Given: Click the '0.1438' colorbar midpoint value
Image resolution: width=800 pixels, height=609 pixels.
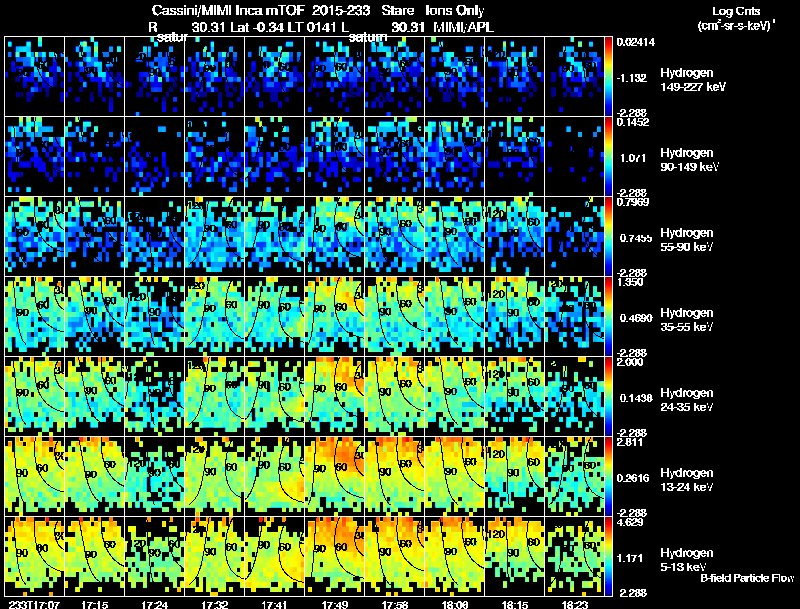Looking at the screenshot, I should pyautogui.click(x=636, y=398).
